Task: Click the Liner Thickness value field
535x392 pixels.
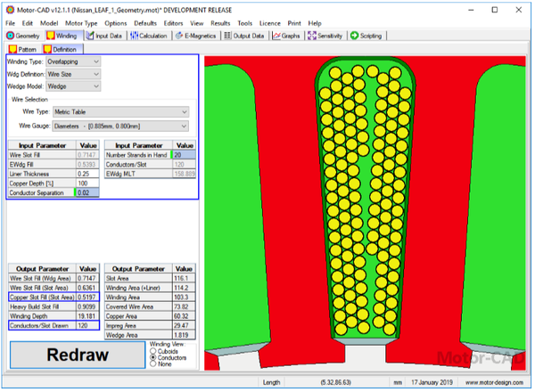Action: [x=87, y=174]
